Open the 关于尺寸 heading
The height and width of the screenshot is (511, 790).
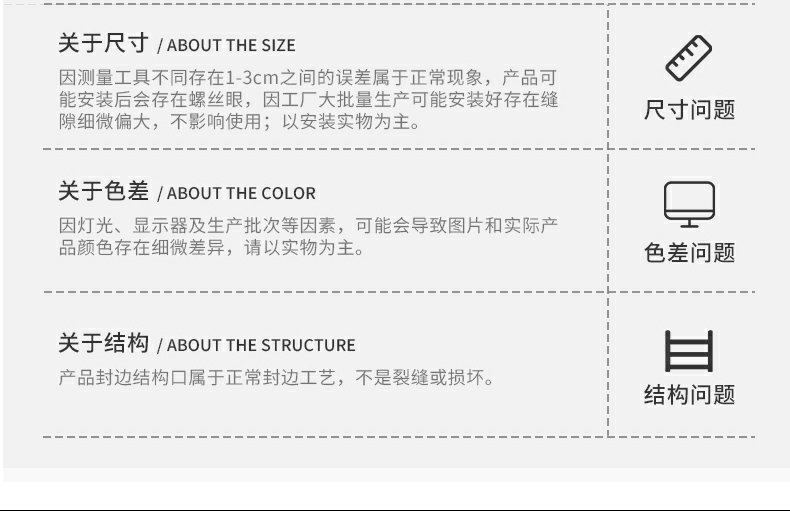[x=103, y=43]
